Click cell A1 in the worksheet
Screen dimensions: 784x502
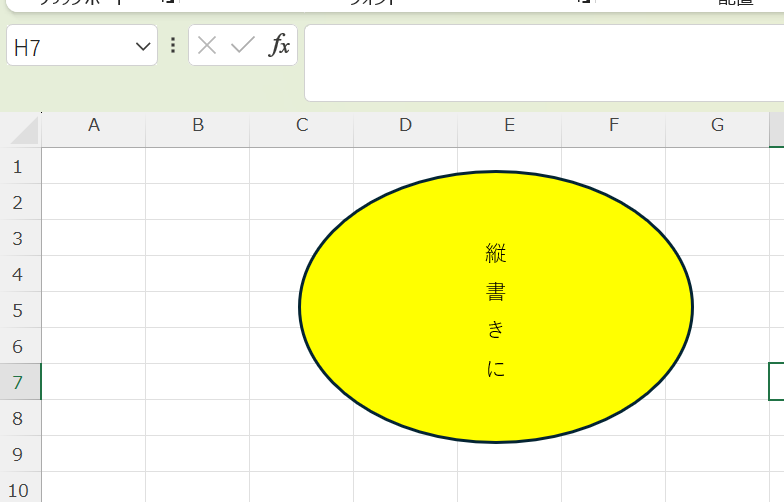tap(94, 166)
